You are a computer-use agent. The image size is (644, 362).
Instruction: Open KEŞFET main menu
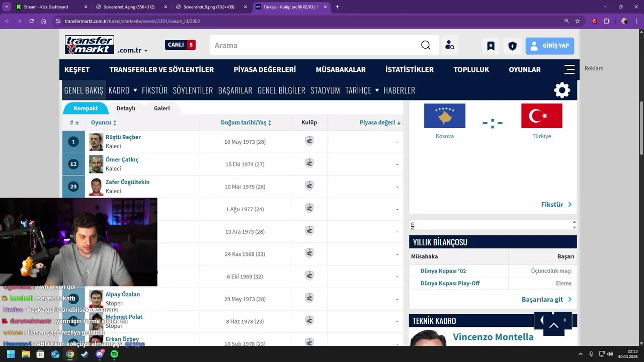tap(77, 69)
